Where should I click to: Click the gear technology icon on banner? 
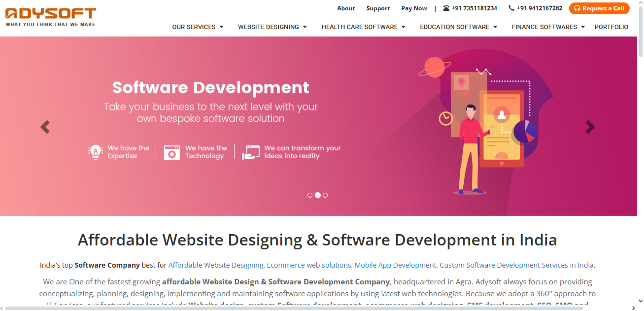(x=171, y=152)
